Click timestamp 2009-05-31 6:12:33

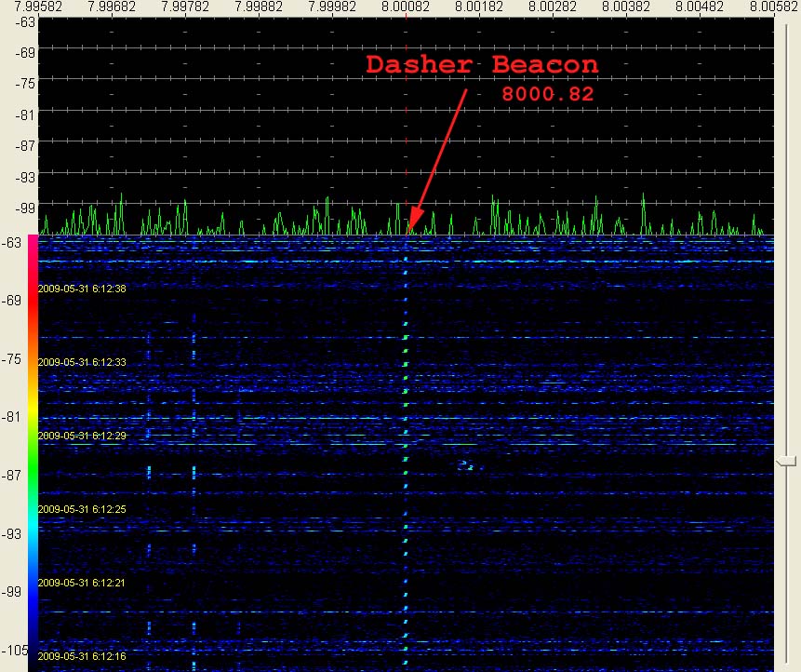(82, 362)
